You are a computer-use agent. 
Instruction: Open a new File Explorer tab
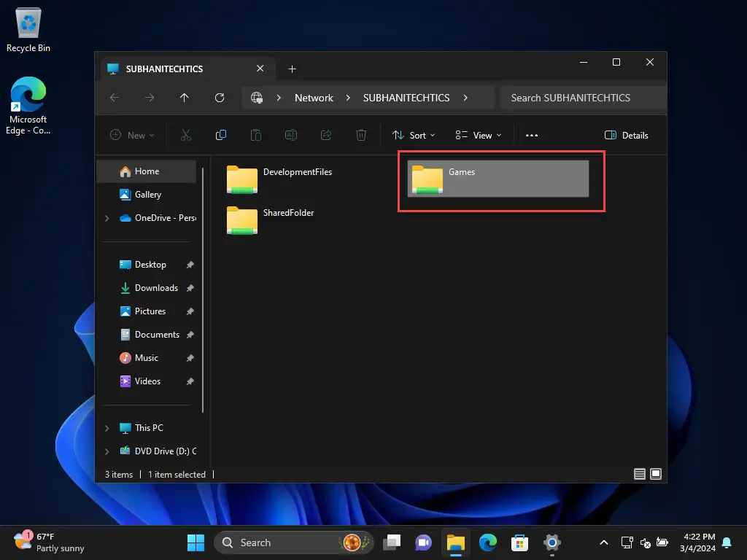click(x=292, y=69)
